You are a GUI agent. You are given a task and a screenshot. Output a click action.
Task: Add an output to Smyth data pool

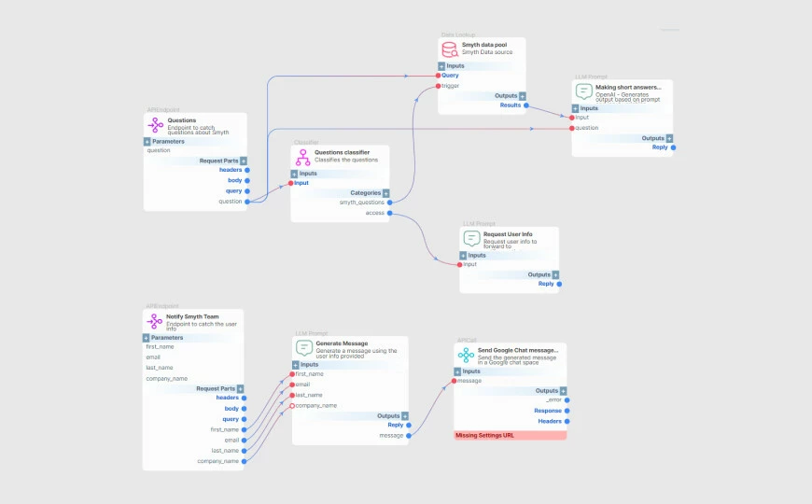pyautogui.click(x=523, y=96)
